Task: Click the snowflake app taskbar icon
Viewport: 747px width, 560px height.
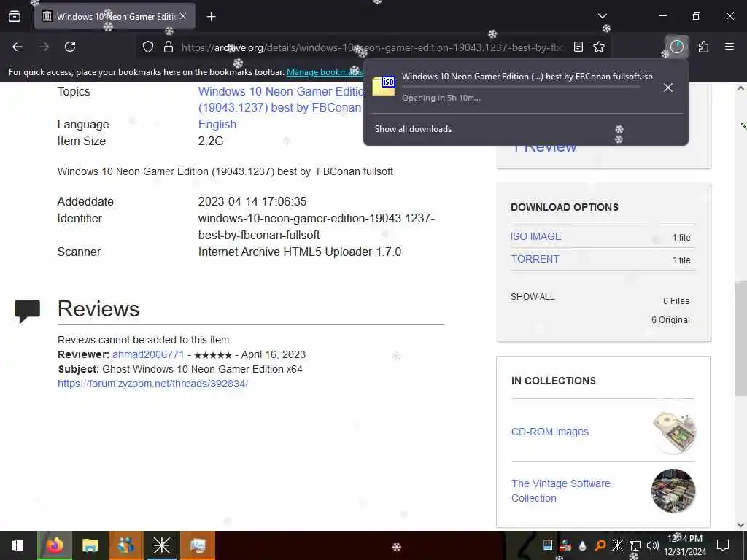Action: (161, 545)
